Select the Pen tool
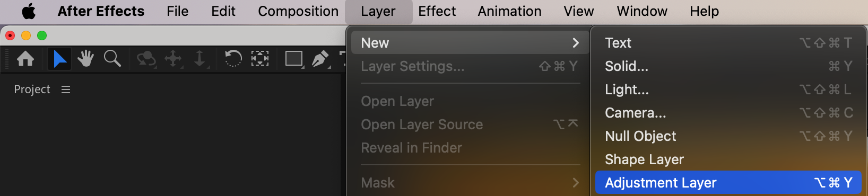This screenshot has height=196, width=868. click(320, 59)
